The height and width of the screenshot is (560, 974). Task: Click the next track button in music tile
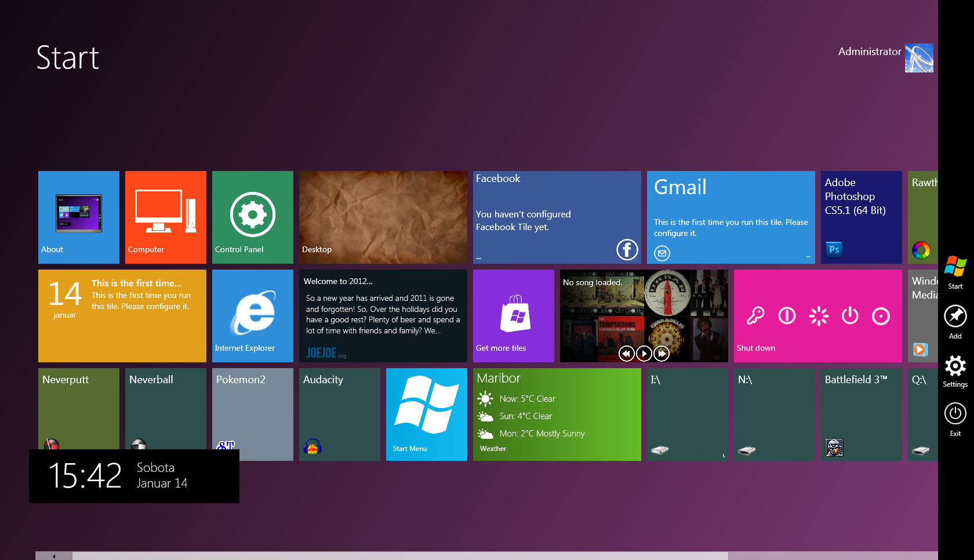662,353
